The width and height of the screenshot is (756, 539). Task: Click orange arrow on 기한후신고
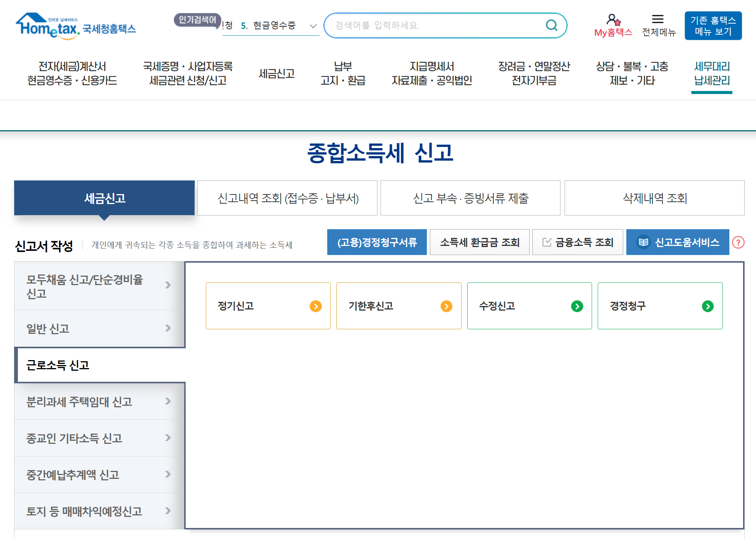pyautogui.click(x=446, y=306)
